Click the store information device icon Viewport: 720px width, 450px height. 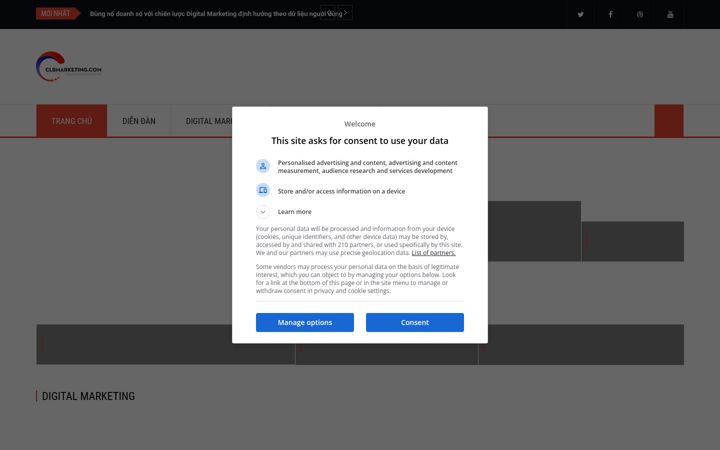point(263,190)
